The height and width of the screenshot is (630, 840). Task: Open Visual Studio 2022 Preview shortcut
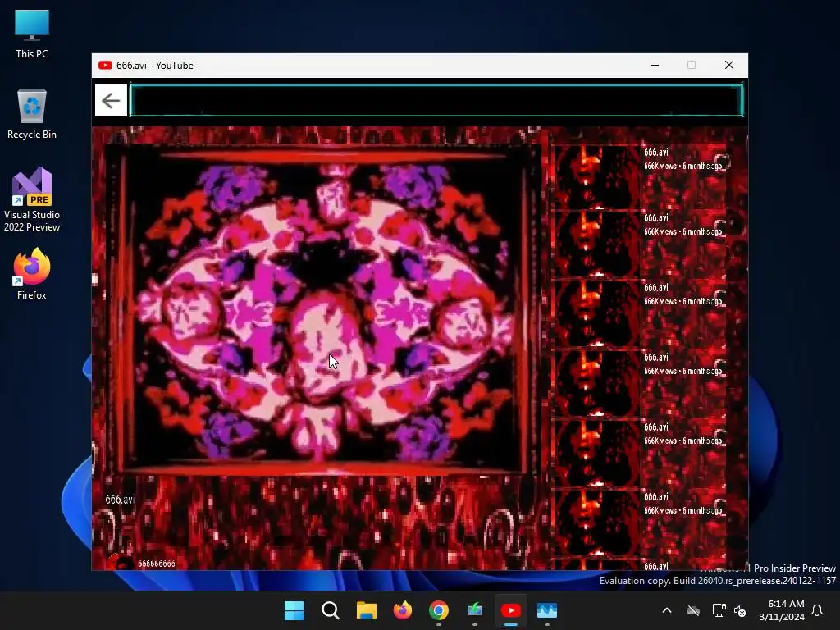pos(32,200)
